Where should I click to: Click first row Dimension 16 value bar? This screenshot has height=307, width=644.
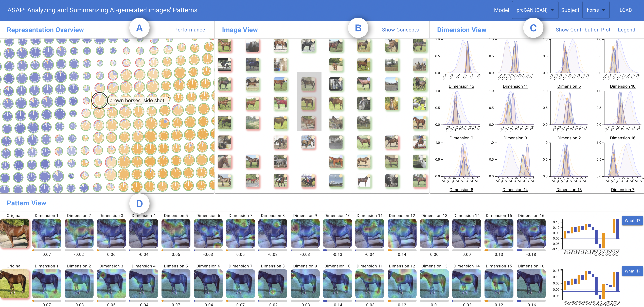(531, 250)
